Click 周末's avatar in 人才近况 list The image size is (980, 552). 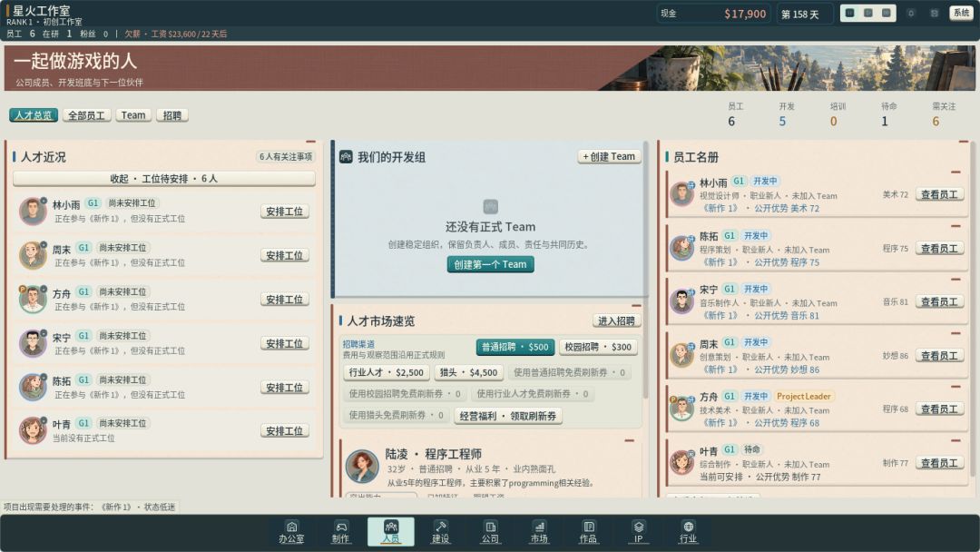tap(33, 255)
